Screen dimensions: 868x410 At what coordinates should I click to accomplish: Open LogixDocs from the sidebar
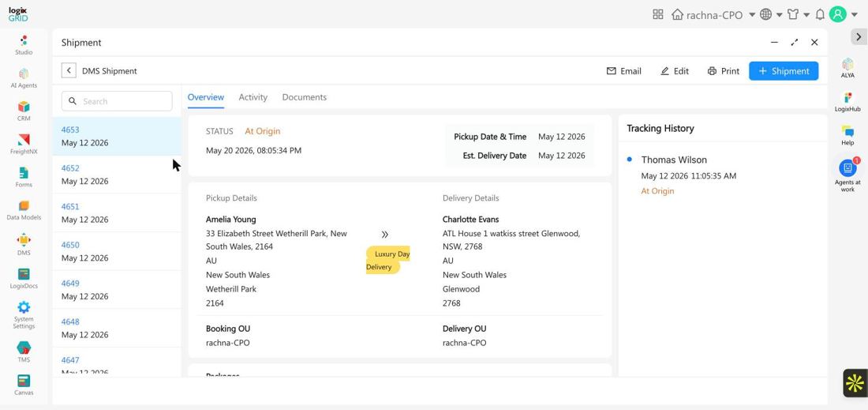click(x=23, y=279)
